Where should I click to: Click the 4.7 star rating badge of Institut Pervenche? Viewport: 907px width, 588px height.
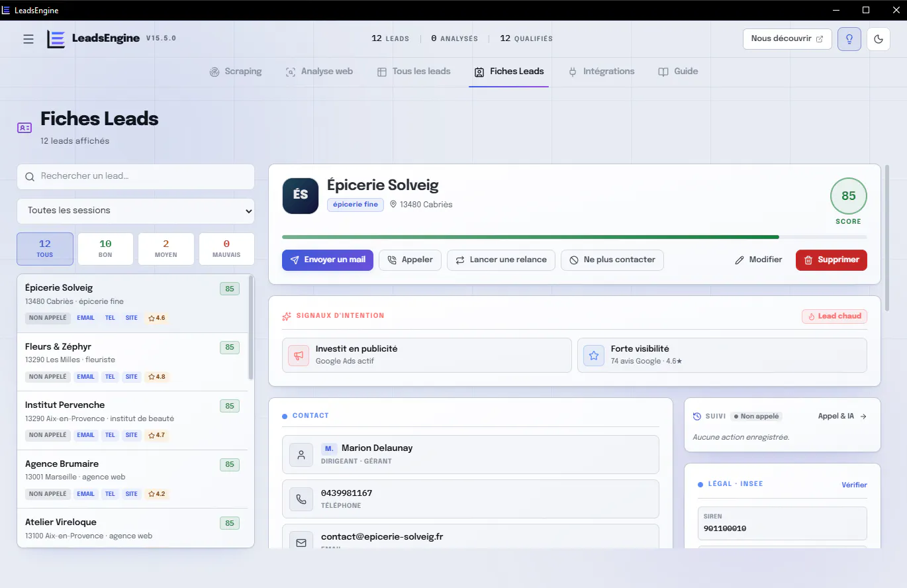tap(157, 435)
